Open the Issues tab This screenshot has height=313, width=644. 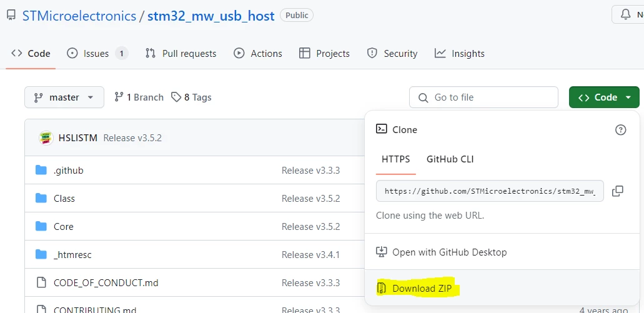click(97, 54)
